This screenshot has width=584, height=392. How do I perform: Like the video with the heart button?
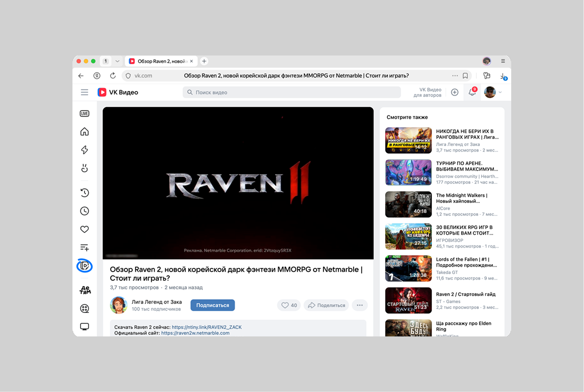point(289,305)
